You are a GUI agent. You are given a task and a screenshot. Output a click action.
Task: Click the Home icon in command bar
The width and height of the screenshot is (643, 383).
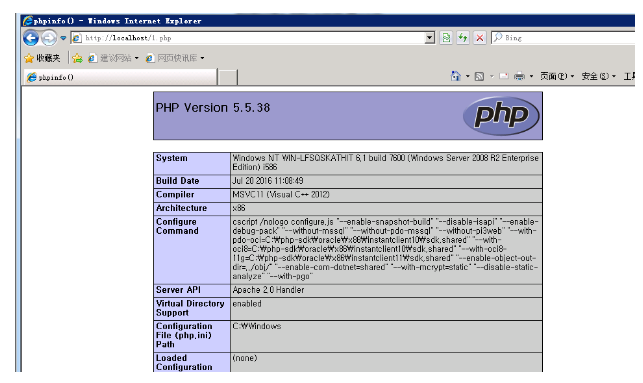click(x=456, y=76)
